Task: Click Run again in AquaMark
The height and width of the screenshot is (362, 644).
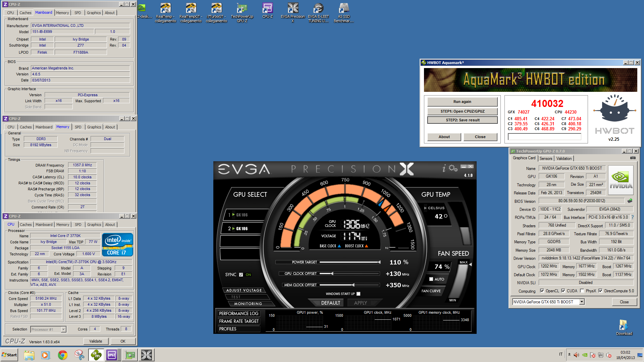Action: [462, 102]
